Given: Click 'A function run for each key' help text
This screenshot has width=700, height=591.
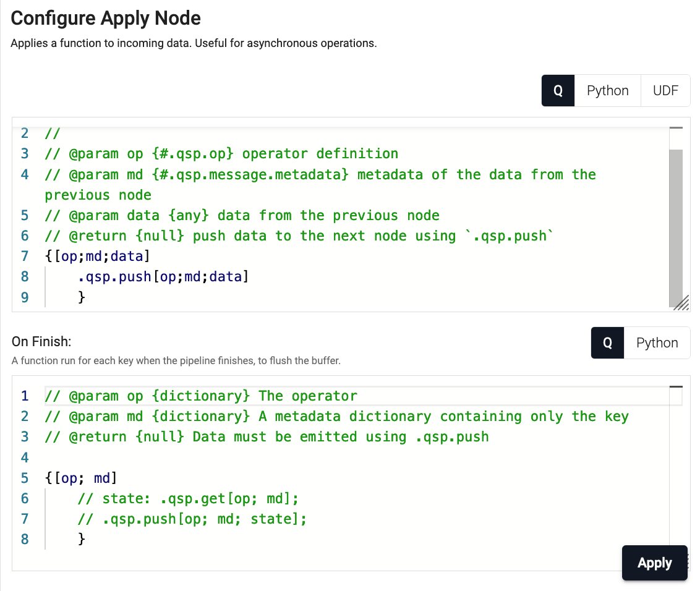Looking at the screenshot, I should (x=176, y=360).
